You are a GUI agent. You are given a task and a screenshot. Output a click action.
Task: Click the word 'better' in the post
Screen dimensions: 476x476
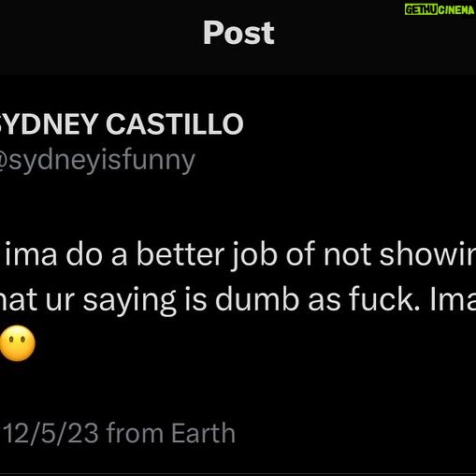coord(180,254)
